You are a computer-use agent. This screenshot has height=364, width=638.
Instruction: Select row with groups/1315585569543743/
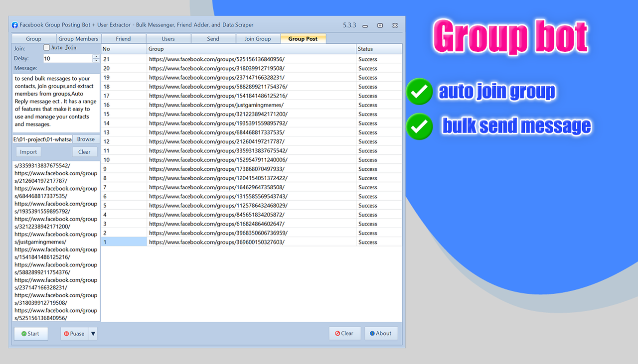[252, 196]
